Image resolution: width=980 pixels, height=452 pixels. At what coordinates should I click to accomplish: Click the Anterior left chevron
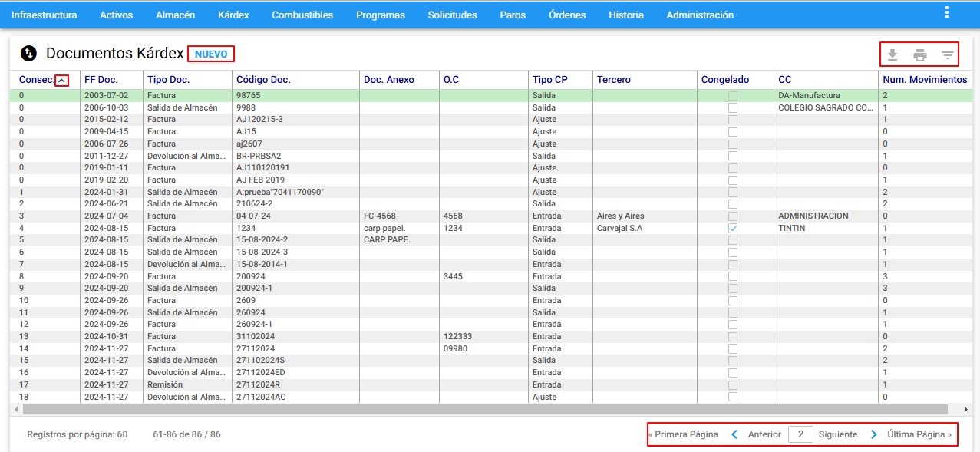(734, 434)
